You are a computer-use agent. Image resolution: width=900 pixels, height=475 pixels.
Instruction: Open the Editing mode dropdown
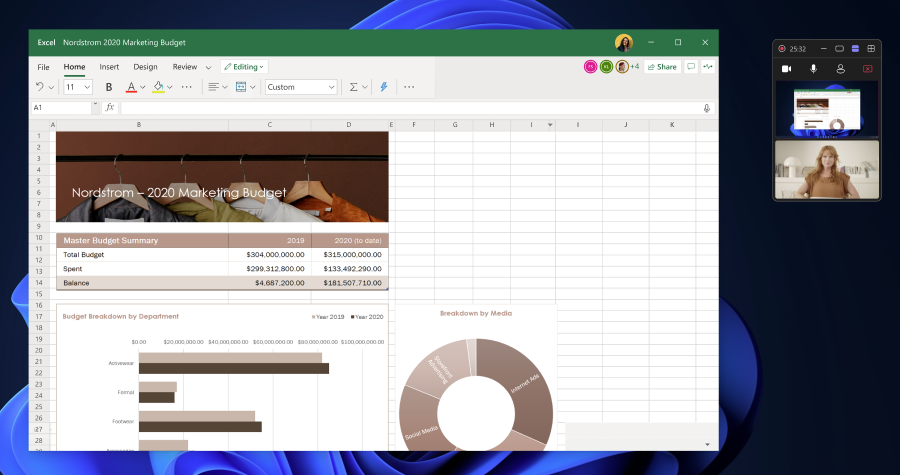click(x=244, y=67)
